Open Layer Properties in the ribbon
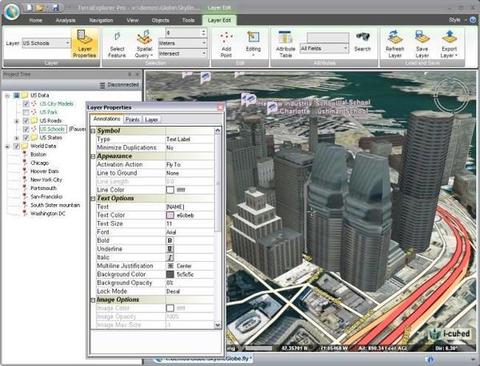Image resolution: width=480 pixels, height=366 pixels. [84, 44]
